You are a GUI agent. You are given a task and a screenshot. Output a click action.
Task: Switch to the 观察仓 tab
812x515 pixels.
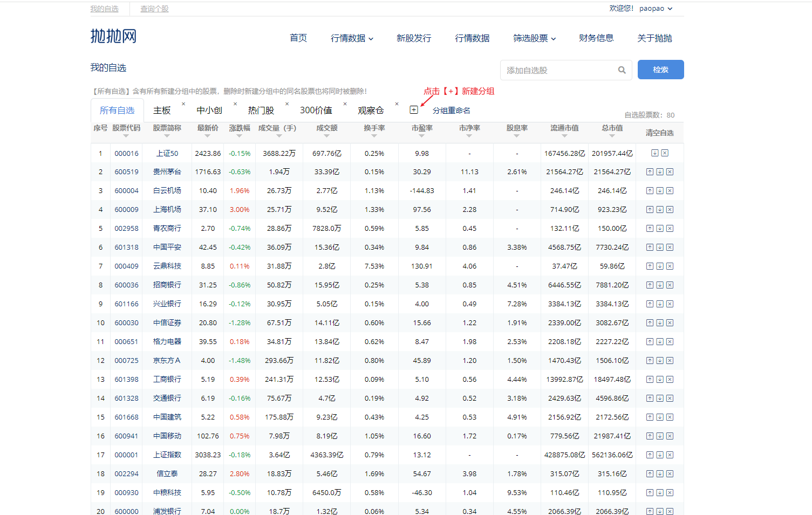[x=371, y=110]
